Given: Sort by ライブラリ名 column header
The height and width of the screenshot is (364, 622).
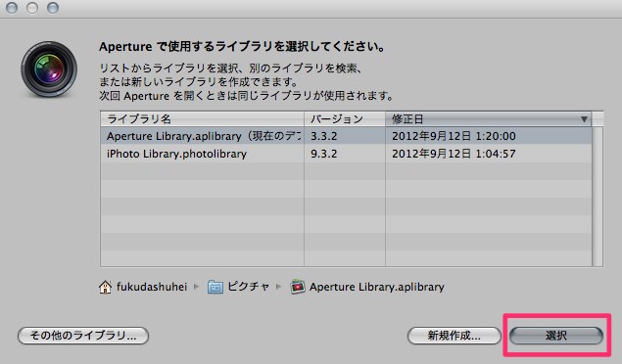Looking at the screenshot, I should [x=202, y=118].
